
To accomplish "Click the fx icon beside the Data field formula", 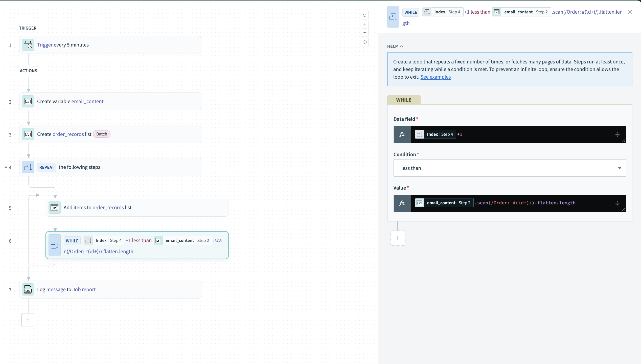I will pyautogui.click(x=402, y=134).
